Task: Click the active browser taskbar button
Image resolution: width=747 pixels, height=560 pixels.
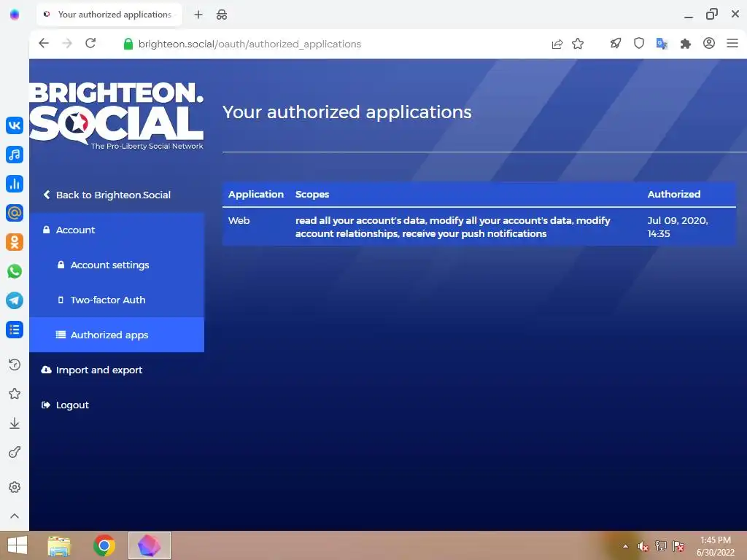Action: [x=149, y=545]
